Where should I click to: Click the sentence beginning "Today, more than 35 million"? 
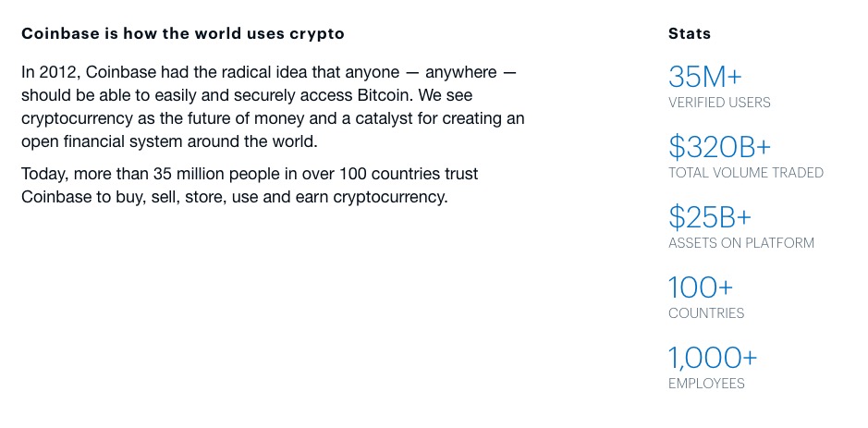pos(250,186)
